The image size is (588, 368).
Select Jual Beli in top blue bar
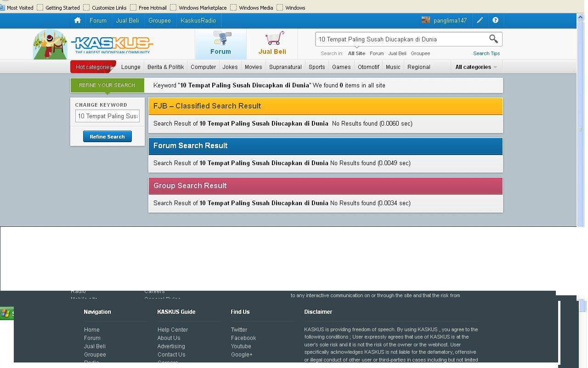[127, 20]
